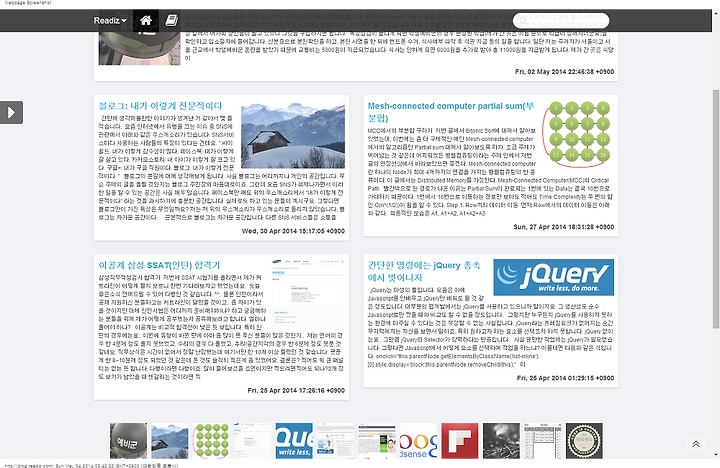Click date Sun, 27 Apr 2014 18:31:28
Screen dimensions: 720x468
pos(563,227)
